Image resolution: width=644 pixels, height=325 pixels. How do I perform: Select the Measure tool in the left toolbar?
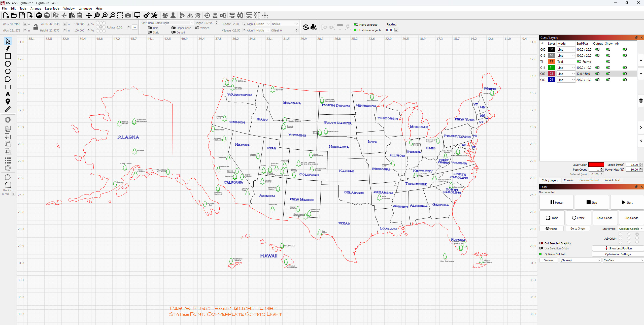pyautogui.click(x=8, y=109)
